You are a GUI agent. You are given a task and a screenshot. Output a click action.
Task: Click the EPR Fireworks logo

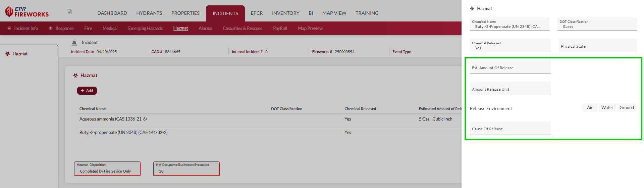[27, 12]
